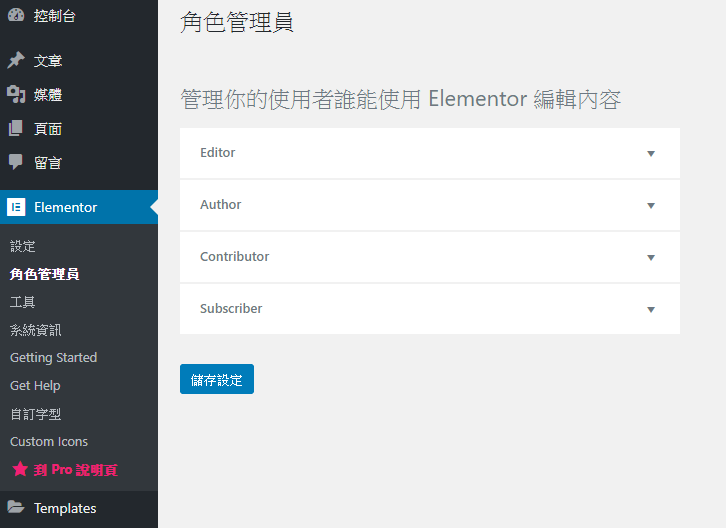Click the comment bubble icon beside 留言

16,162
